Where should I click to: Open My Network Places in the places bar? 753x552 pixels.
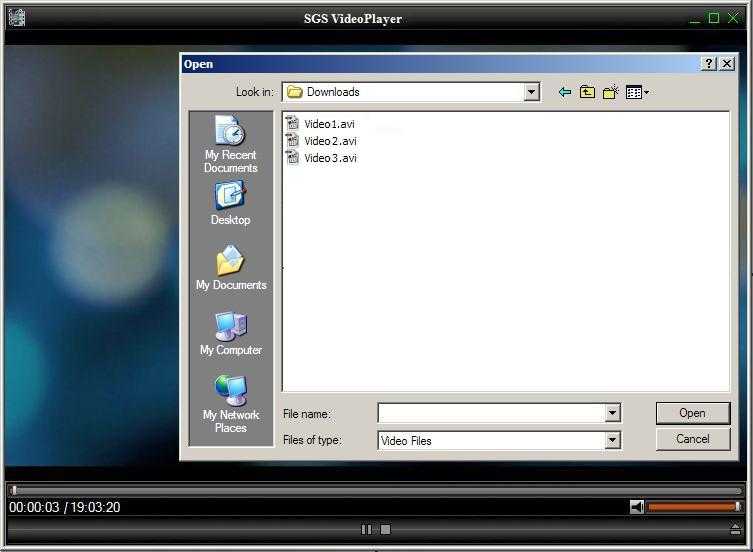tap(231, 405)
